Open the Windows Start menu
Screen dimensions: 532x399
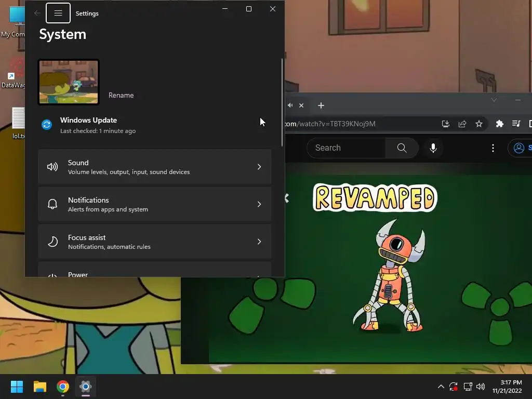point(17,387)
